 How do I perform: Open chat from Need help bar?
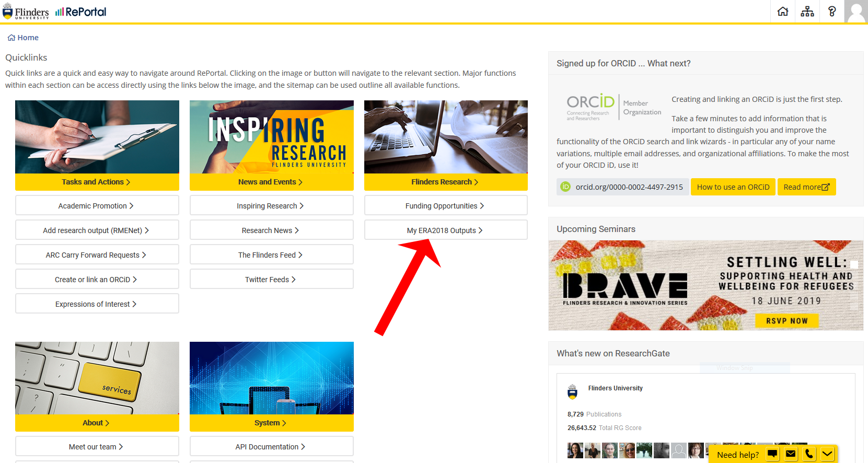772,454
